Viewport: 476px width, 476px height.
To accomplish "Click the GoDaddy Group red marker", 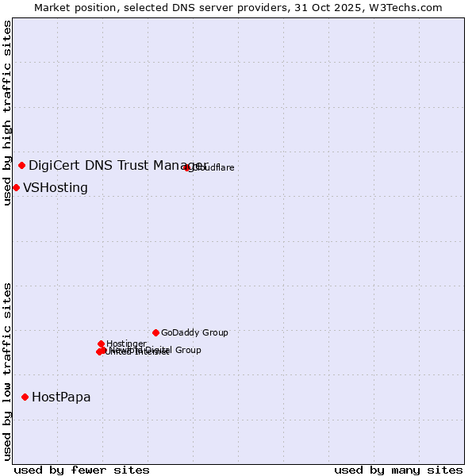I will 155,332.
